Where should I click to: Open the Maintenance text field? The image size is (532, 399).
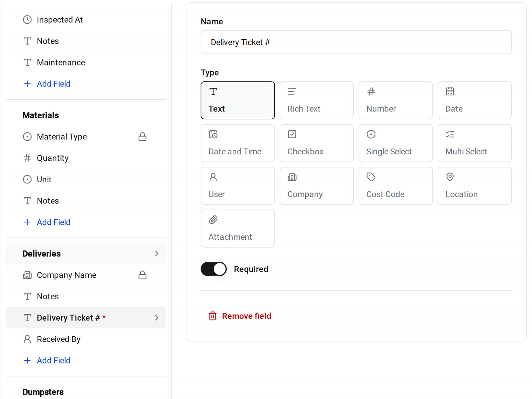86,63
